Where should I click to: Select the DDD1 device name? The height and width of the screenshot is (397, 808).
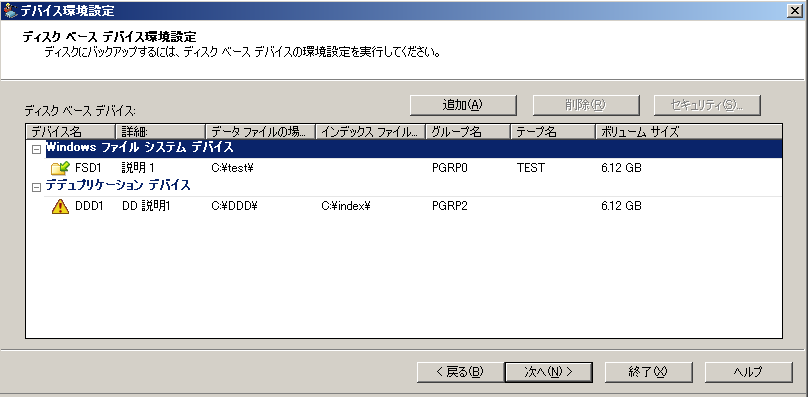(89, 207)
